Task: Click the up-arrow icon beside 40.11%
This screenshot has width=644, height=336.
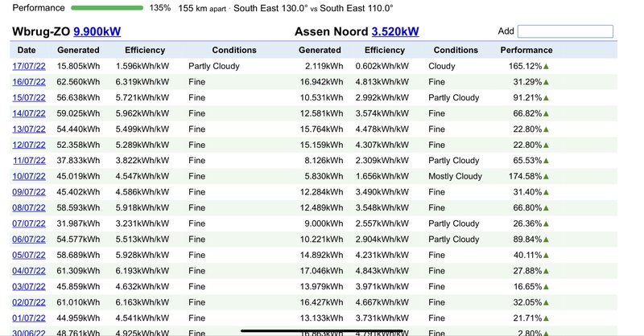Action: [546, 255]
